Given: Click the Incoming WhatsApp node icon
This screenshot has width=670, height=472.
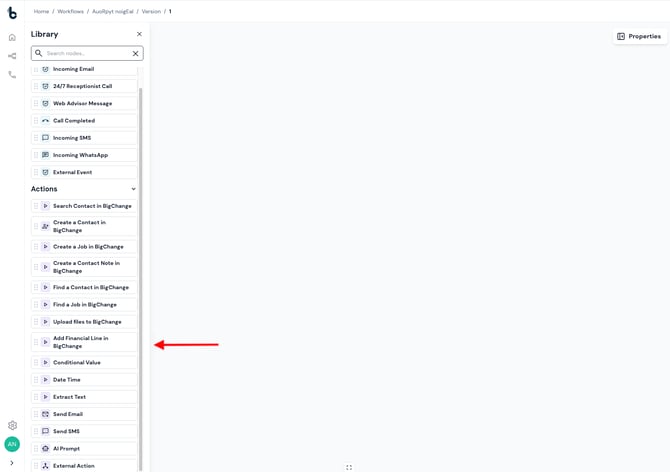Looking at the screenshot, I should [45, 155].
